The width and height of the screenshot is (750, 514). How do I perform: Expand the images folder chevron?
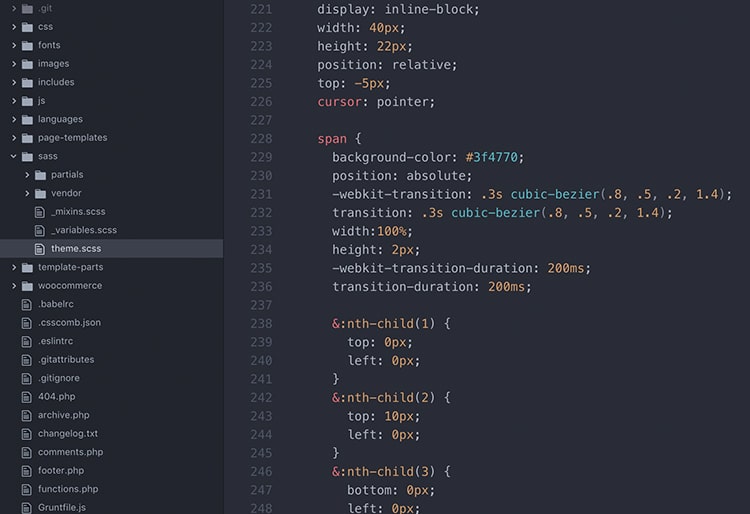(x=14, y=64)
